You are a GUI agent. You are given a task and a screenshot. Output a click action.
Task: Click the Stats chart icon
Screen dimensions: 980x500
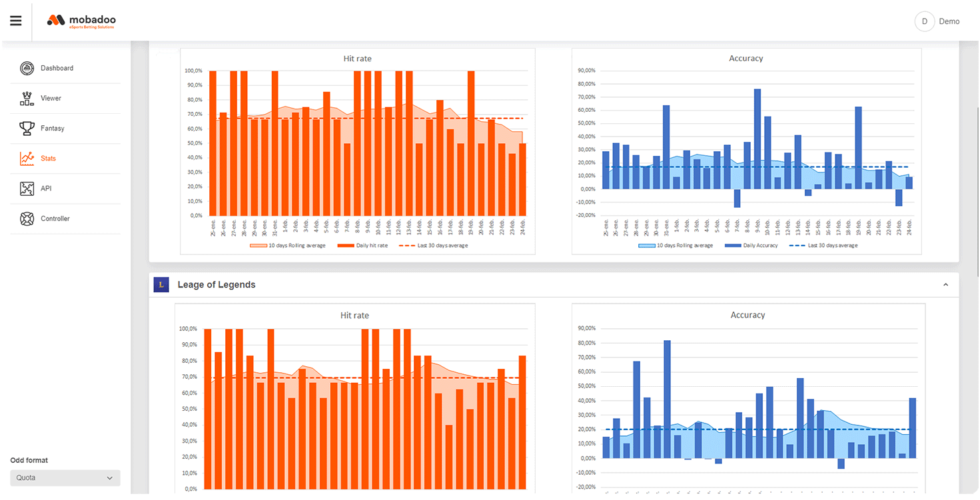(27, 158)
